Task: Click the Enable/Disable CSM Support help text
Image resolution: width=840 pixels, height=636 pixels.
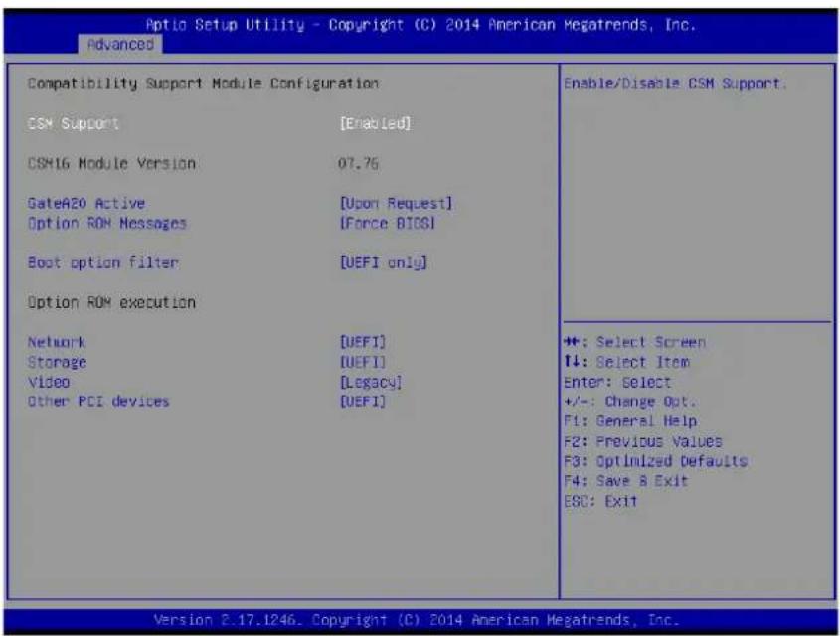Action: [x=674, y=84]
